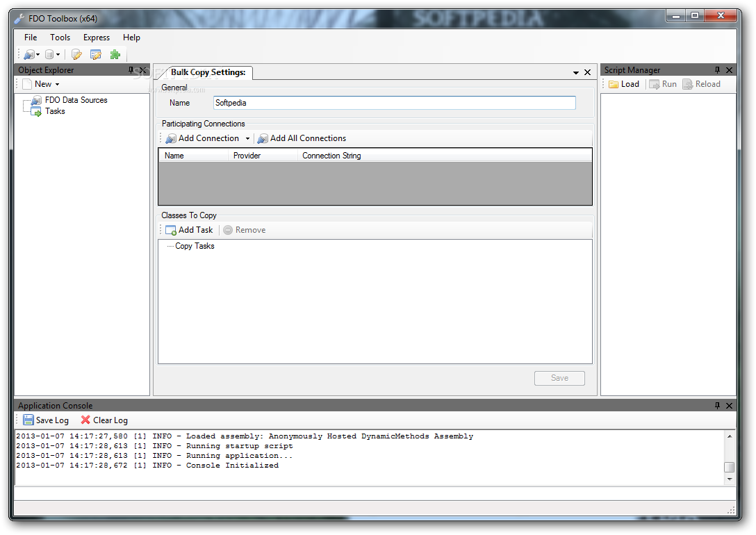The width and height of the screenshot is (756, 535).
Task: Maximize the FDO Toolbox window
Action: (x=695, y=15)
